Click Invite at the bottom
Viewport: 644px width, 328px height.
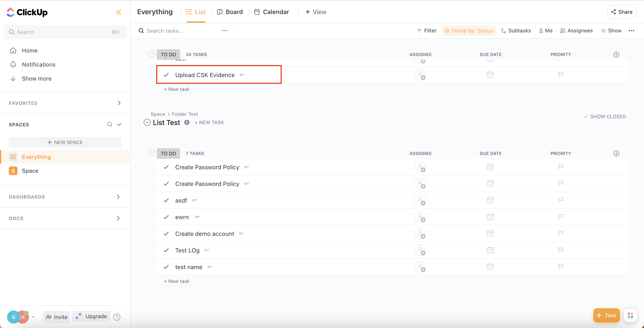click(x=57, y=317)
